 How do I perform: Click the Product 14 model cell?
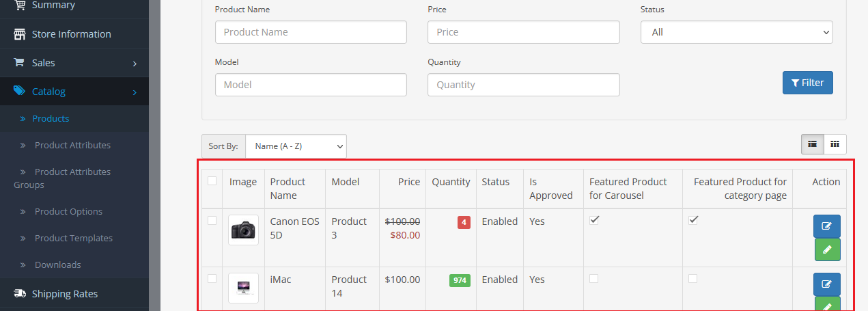(x=349, y=286)
